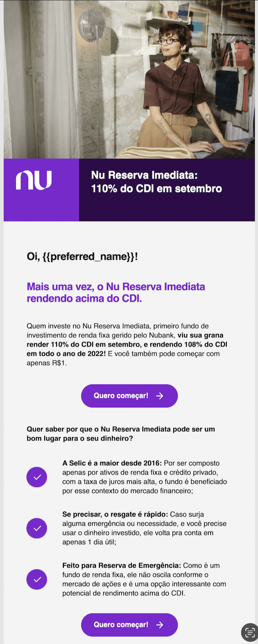This screenshot has width=258, height=644.
Task: Click the 'Oi, {{preferred_name}}!' greeting
Action: point(82,257)
